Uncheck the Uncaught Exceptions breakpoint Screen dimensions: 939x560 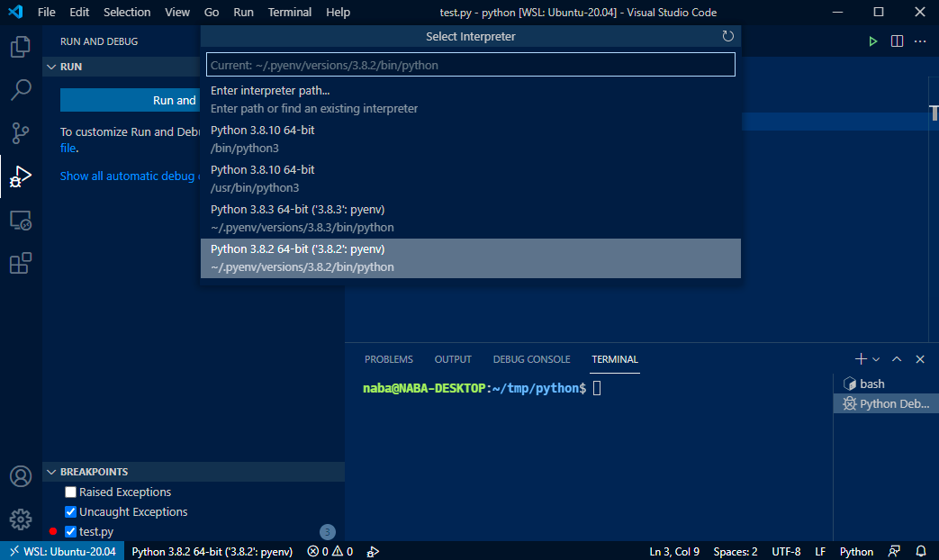70,512
